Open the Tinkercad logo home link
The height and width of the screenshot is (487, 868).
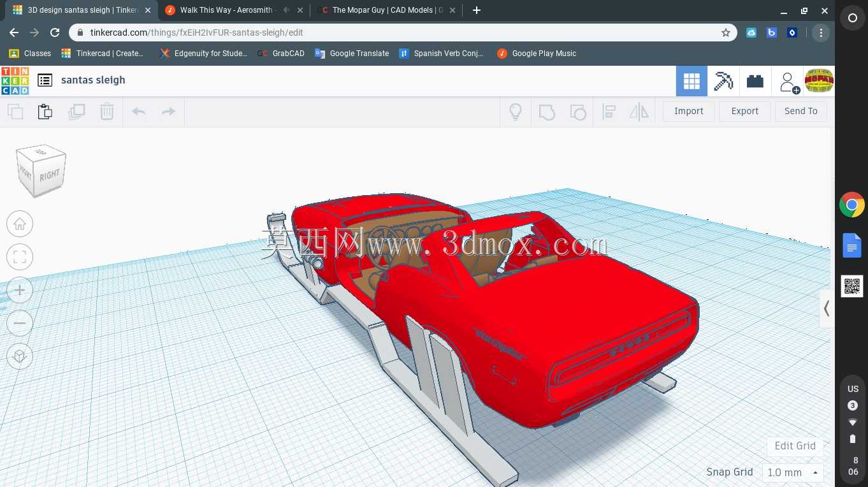click(x=15, y=81)
